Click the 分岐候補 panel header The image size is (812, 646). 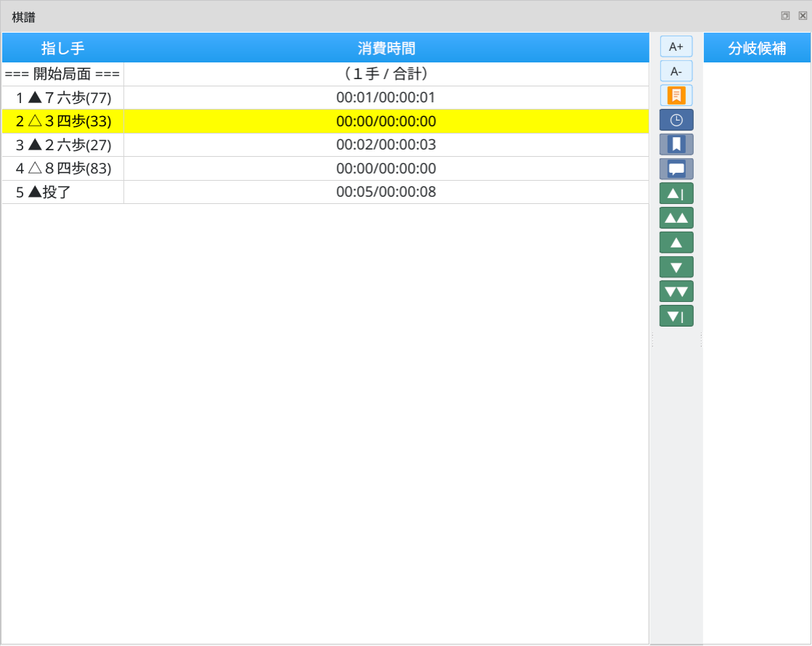tap(757, 49)
